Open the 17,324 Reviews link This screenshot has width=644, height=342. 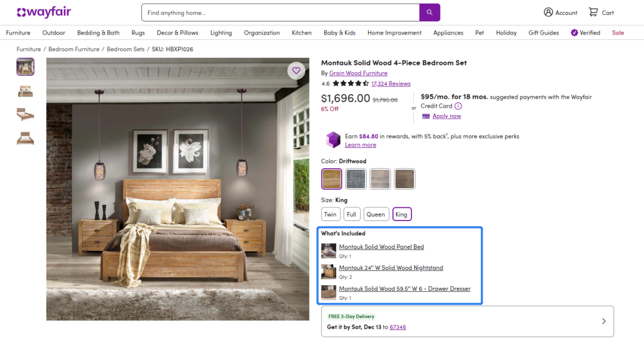pyautogui.click(x=391, y=84)
